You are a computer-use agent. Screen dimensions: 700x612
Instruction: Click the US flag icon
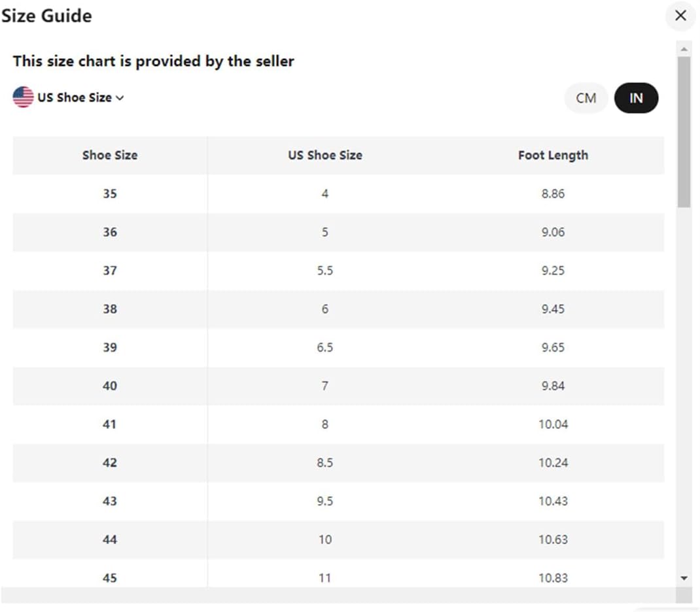[x=23, y=97]
